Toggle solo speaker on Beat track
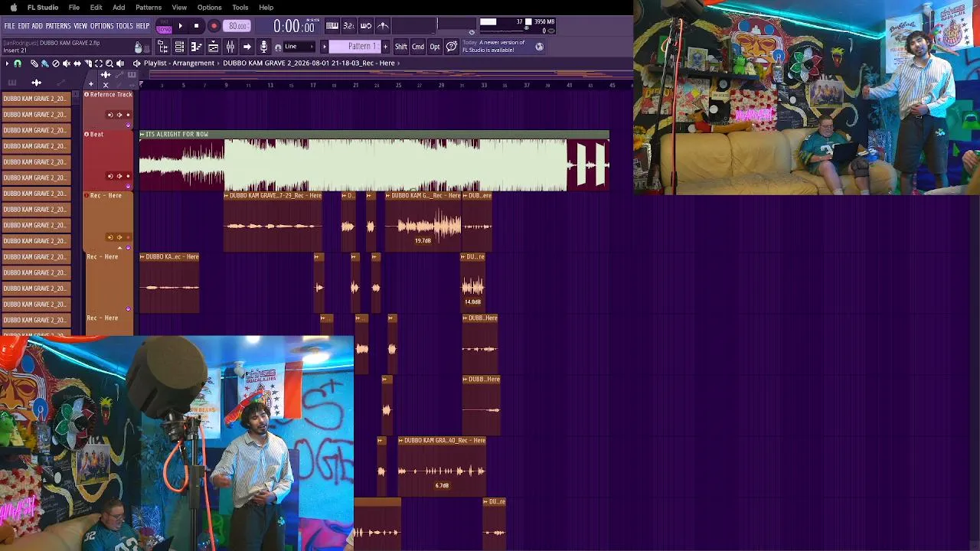Image resolution: width=980 pixels, height=551 pixels. 119,176
